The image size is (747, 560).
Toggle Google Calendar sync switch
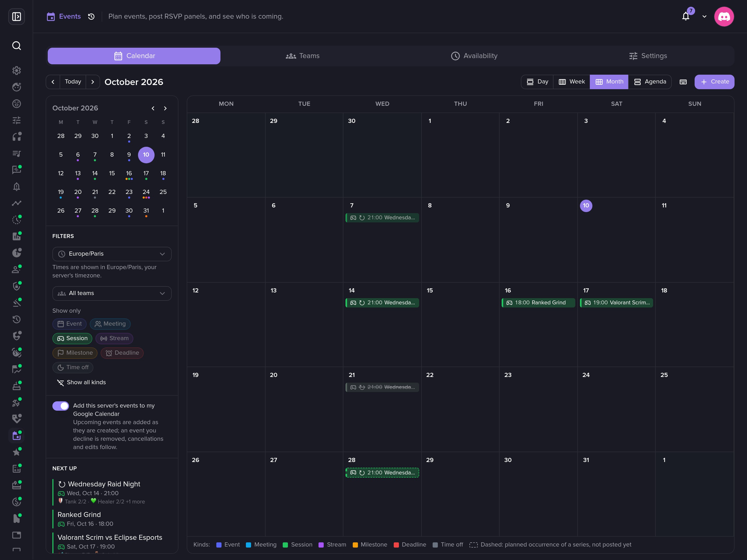click(x=60, y=406)
